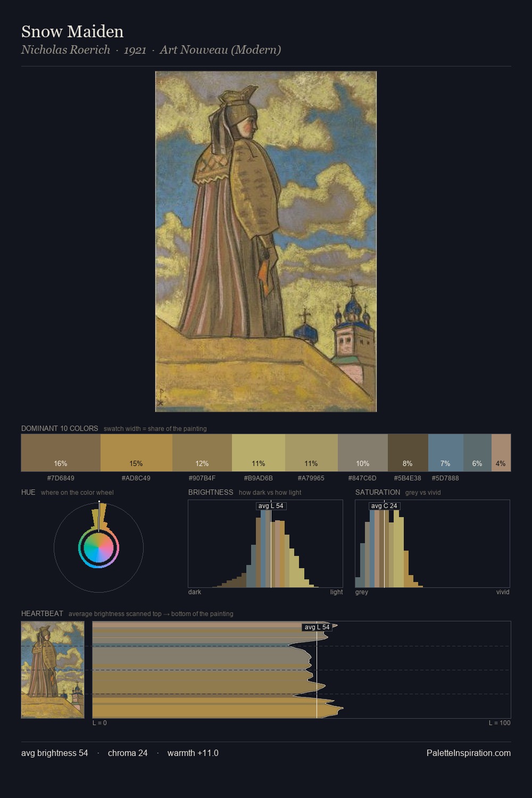Click the "DOMINANT 10 COLORS" heading
Image resolution: width=532 pixels, height=798 pixels.
[x=60, y=428]
